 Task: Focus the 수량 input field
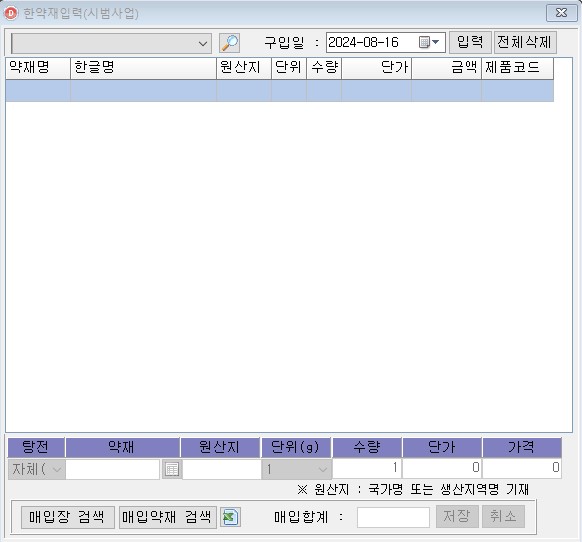click(x=367, y=468)
